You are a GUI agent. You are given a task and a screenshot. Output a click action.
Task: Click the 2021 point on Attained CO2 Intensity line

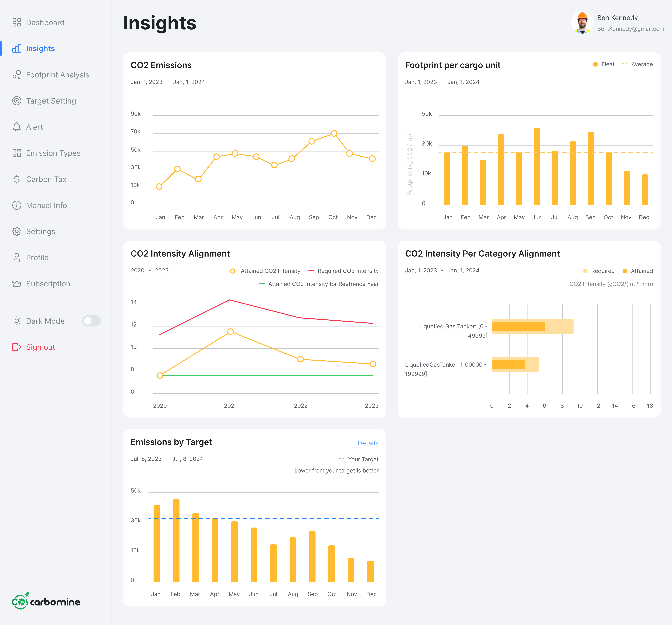point(231,332)
